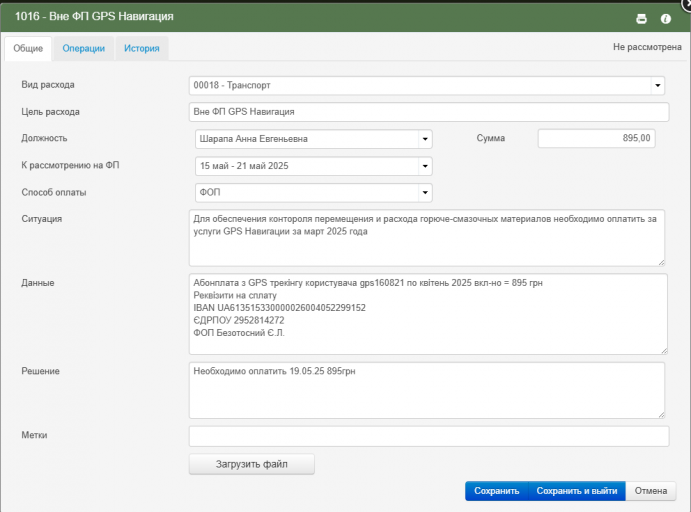Screen dimensions: 691x512
Task: Switch to the Операции tab
Action: (84, 48)
